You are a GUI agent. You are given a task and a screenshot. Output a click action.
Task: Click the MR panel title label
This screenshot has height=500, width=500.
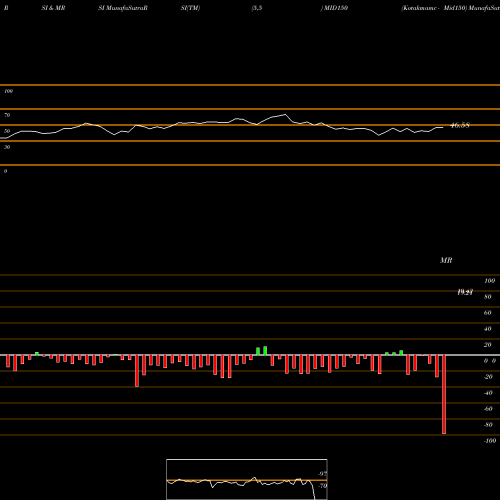(446, 260)
